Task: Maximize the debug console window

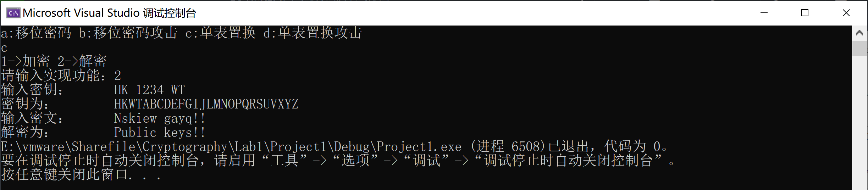Action: click(x=805, y=13)
